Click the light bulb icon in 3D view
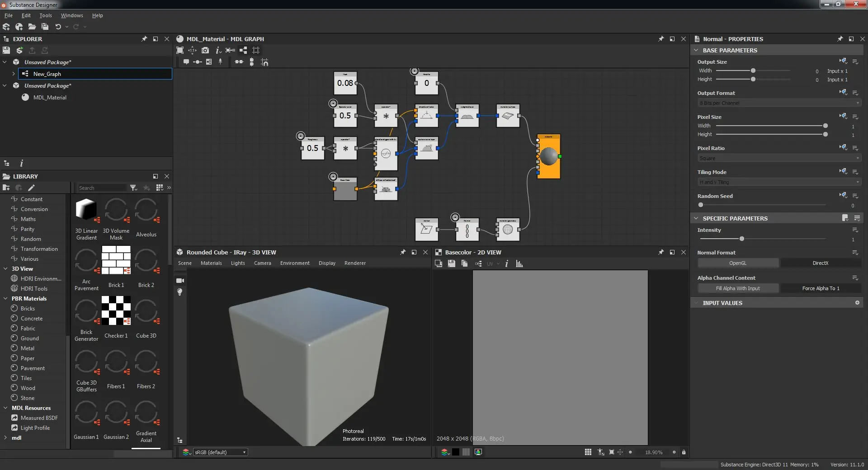This screenshot has width=868, height=470. click(179, 292)
